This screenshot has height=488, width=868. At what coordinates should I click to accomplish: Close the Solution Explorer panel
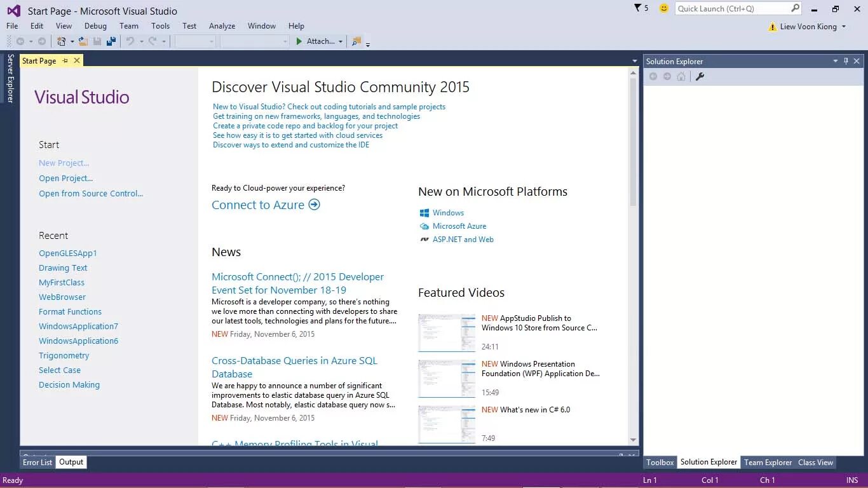click(x=857, y=61)
